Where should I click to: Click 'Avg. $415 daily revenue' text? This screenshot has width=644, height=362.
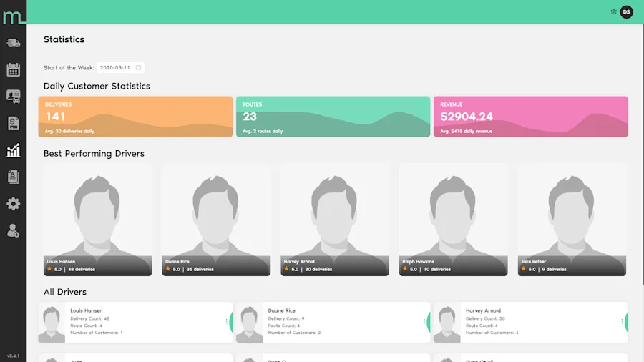(466, 132)
